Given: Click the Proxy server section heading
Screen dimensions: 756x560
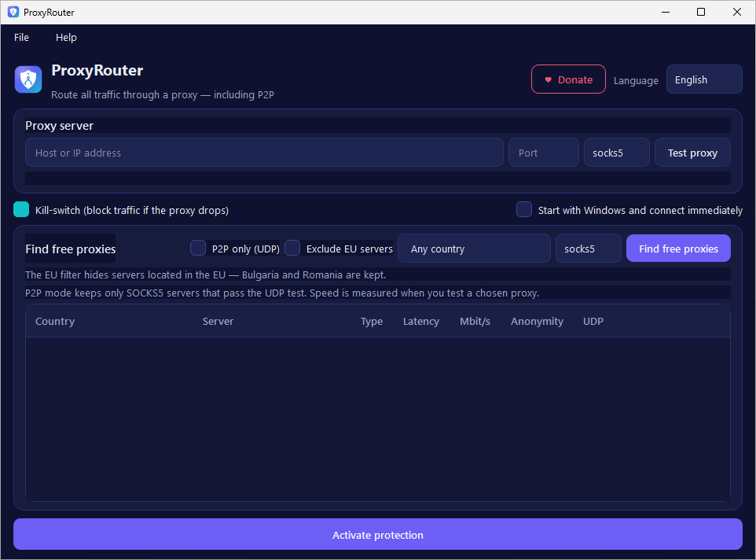Looking at the screenshot, I should pyautogui.click(x=59, y=125).
